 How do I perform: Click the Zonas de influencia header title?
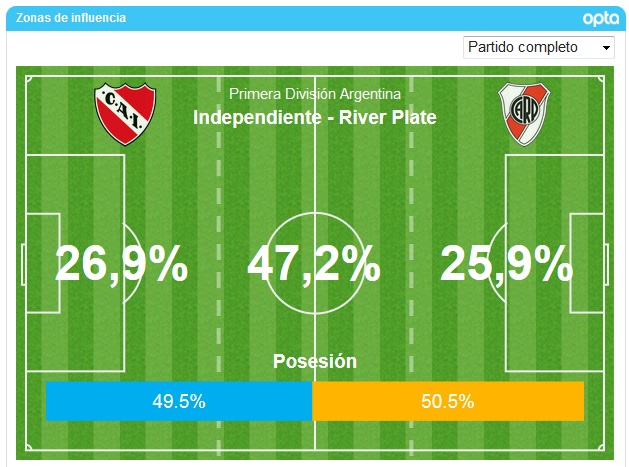[71, 18]
